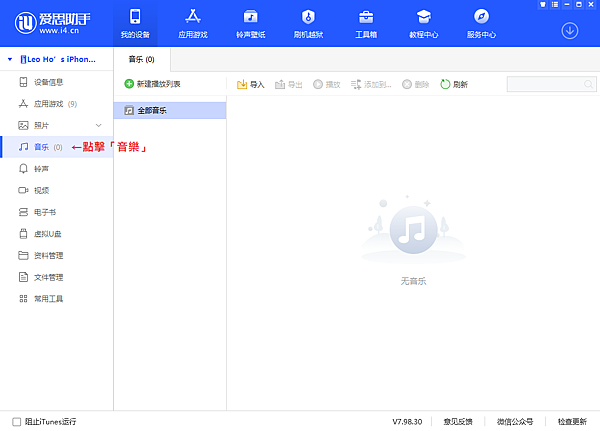Select 全部音乐 all music playlist

(170, 111)
